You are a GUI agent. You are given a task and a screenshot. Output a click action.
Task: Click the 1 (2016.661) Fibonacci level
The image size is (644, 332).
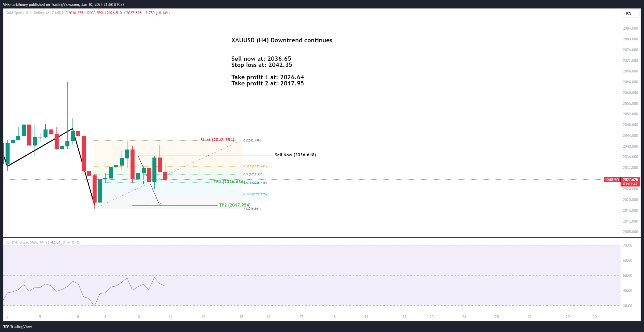coord(252,209)
